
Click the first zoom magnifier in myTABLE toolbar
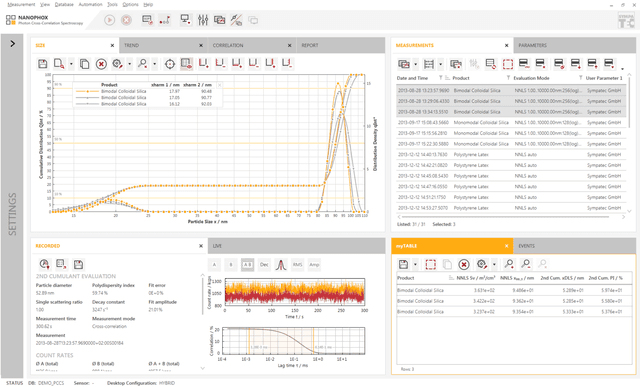pyautogui.click(x=509, y=264)
